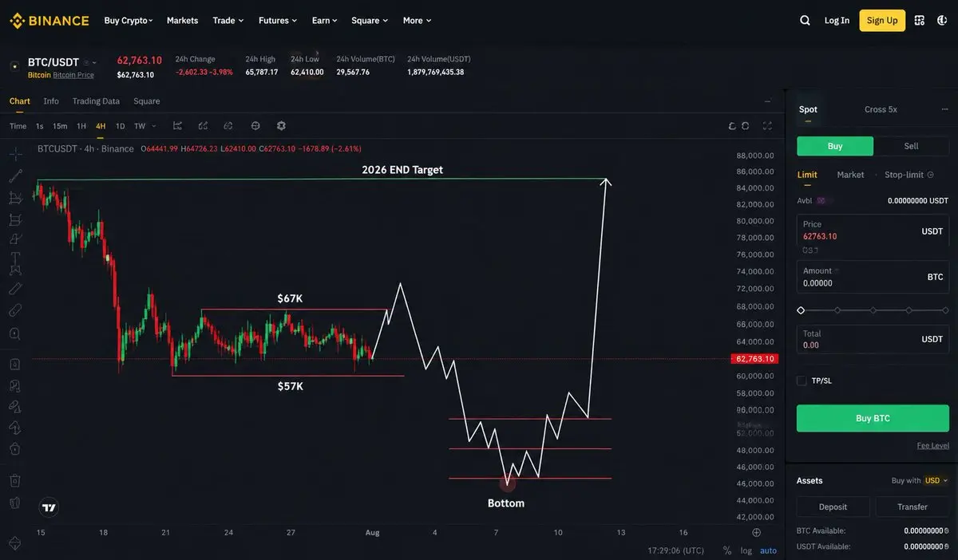Select the Stop-limit order type
The height and width of the screenshot is (560, 958).
pyautogui.click(x=904, y=175)
